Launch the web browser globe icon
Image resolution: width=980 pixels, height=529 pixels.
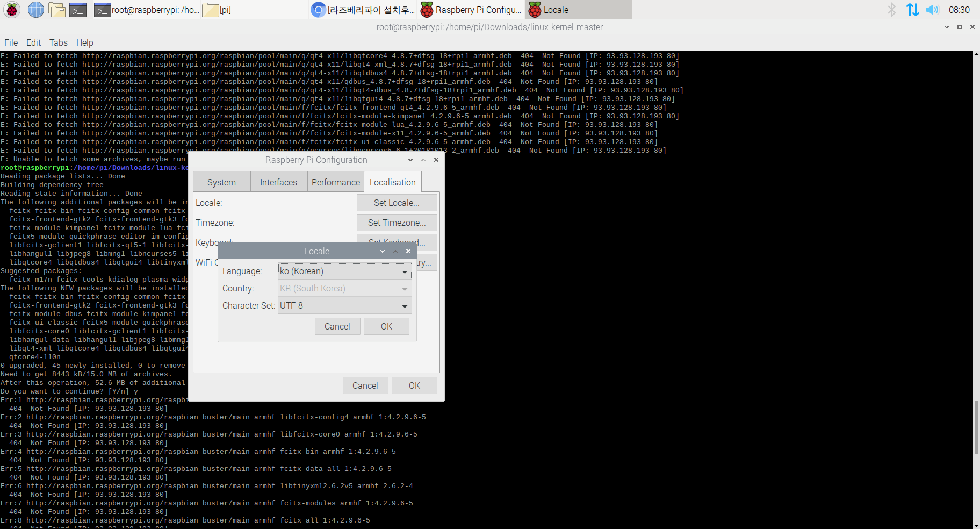pyautogui.click(x=35, y=10)
